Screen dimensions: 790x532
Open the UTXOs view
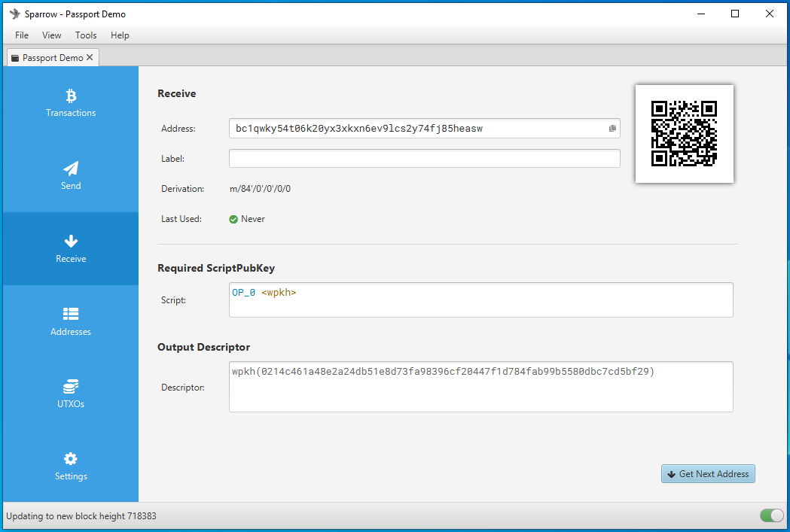71,394
